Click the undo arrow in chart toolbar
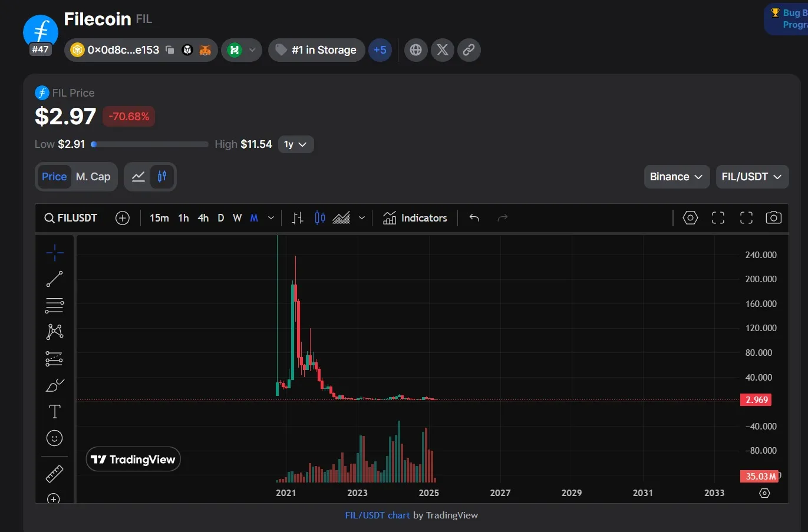The image size is (808, 532). (x=474, y=218)
